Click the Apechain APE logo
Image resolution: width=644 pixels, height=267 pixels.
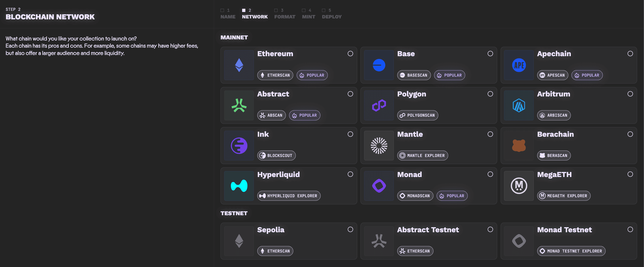coord(519,65)
